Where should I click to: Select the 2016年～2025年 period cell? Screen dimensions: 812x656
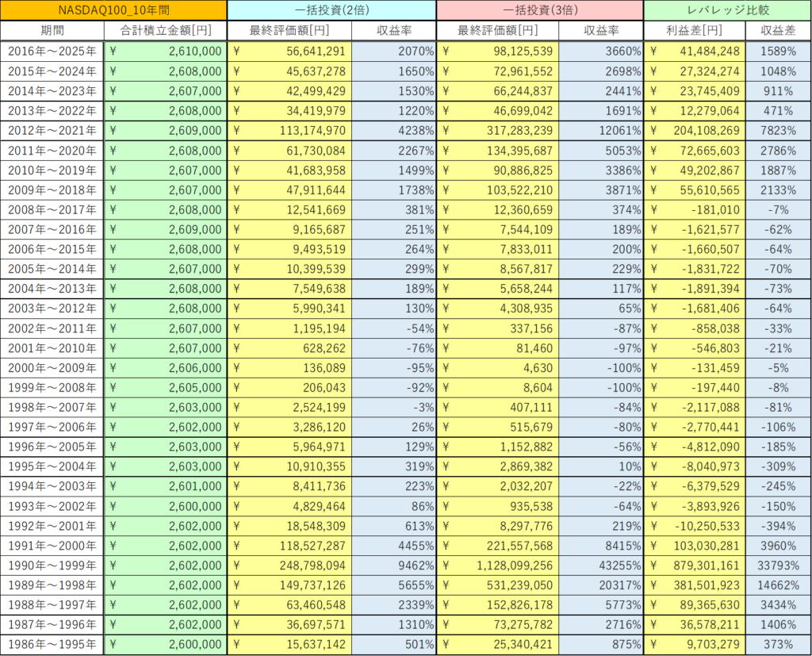tap(52, 52)
